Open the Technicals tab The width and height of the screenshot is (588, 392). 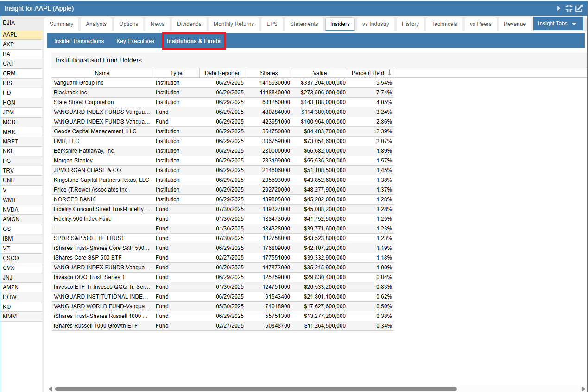[x=444, y=24]
